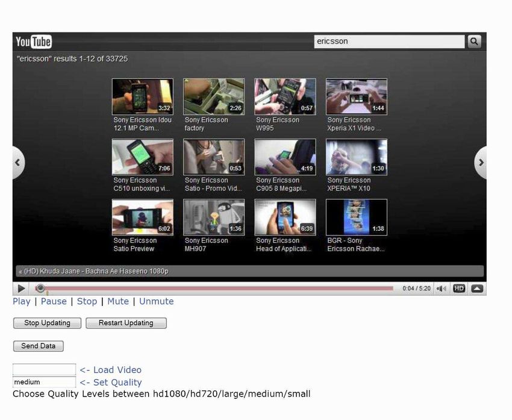Screen dimensions: 512x420
Task: Click the Send Data button
Action: 38,346
